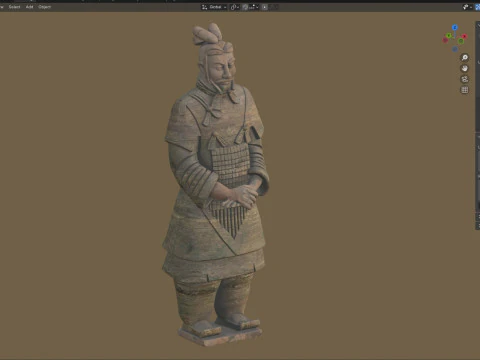The image size is (480, 360).
Task: Open the Add menu in viewport header
Action: tap(29, 7)
